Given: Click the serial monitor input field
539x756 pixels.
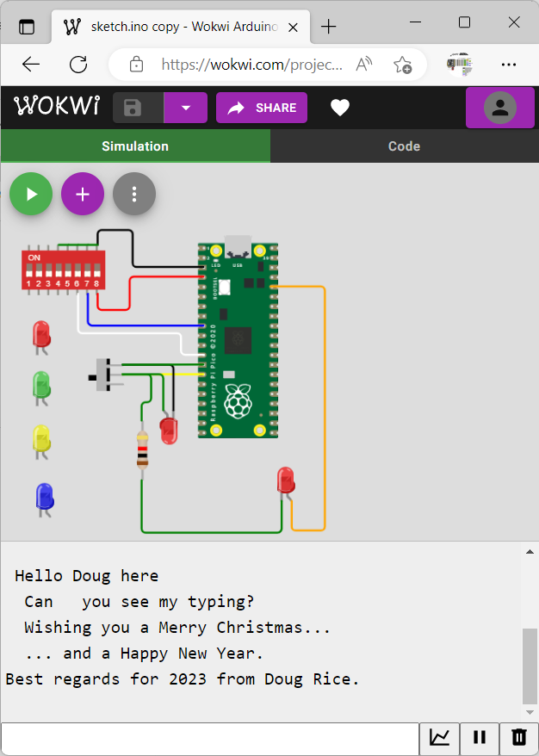Looking at the screenshot, I should (x=210, y=738).
